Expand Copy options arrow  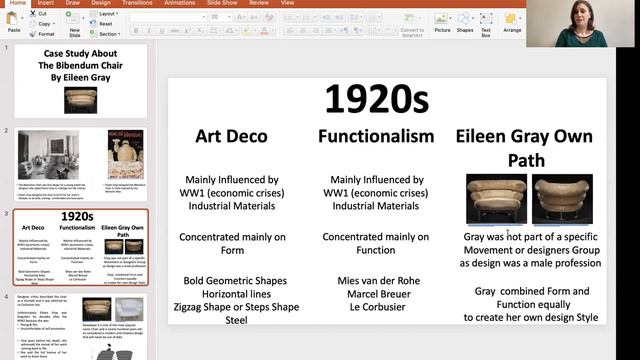tap(54, 24)
